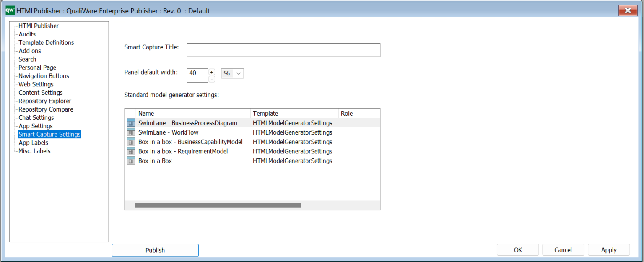Click inside the Smart Capture Title field

coord(283,50)
